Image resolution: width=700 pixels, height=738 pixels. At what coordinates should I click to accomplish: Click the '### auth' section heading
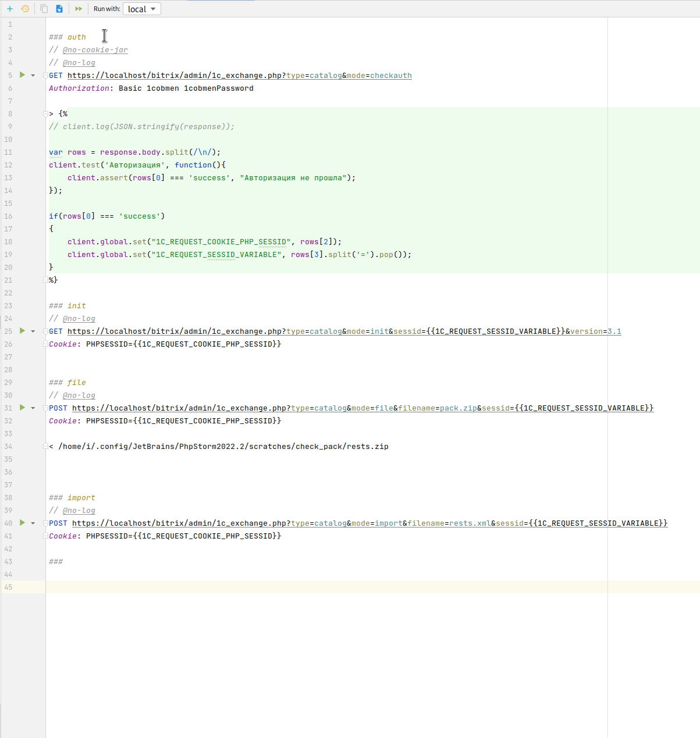click(x=67, y=37)
